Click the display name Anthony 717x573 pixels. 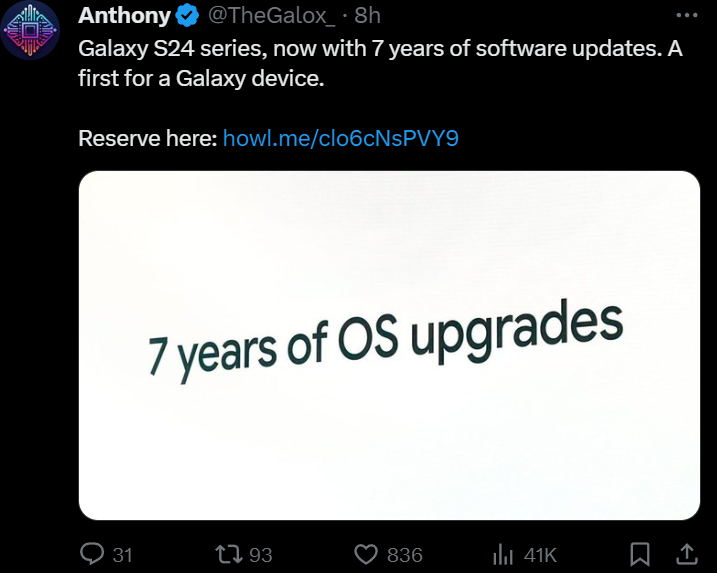point(124,16)
